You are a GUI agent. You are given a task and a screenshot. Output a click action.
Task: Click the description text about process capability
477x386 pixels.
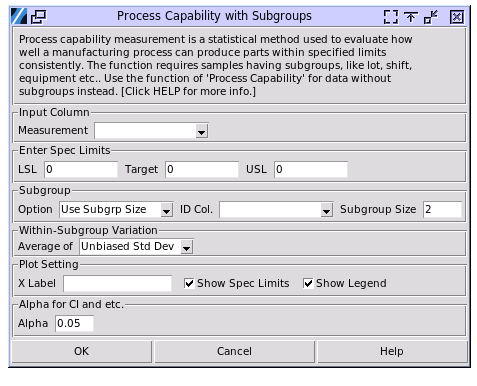coord(216,65)
